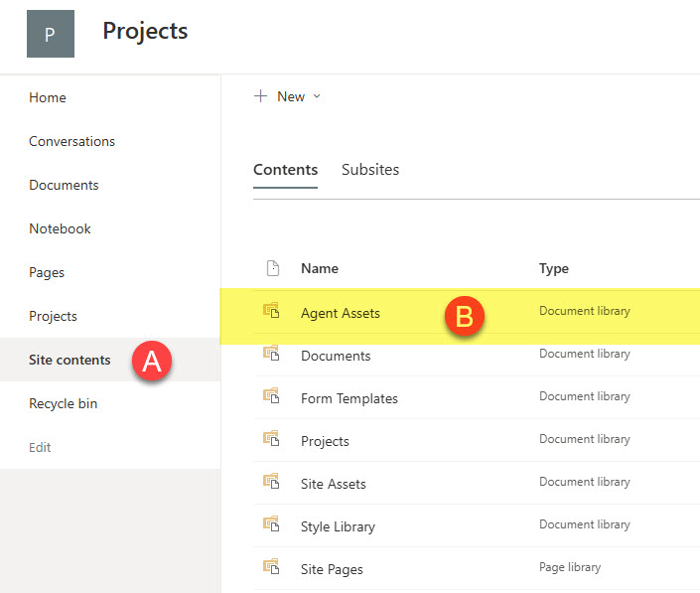Click the Form Templates library icon
Viewport: 700px width, 593px height.
click(x=271, y=395)
